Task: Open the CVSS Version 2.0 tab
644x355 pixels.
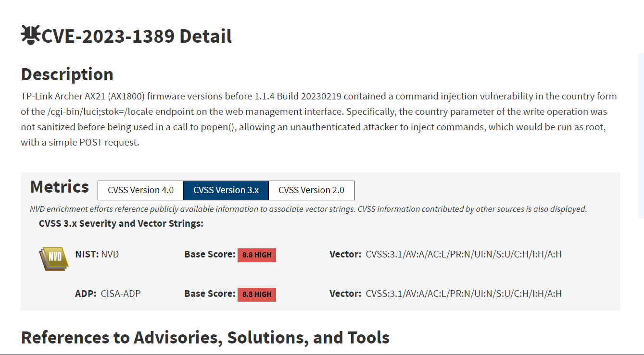Action: (311, 190)
